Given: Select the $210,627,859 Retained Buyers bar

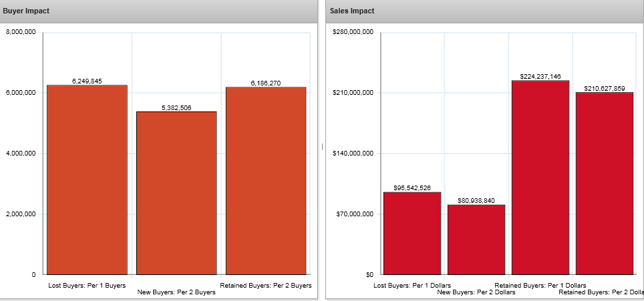Looking at the screenshot, I should [x=605, y=184].
